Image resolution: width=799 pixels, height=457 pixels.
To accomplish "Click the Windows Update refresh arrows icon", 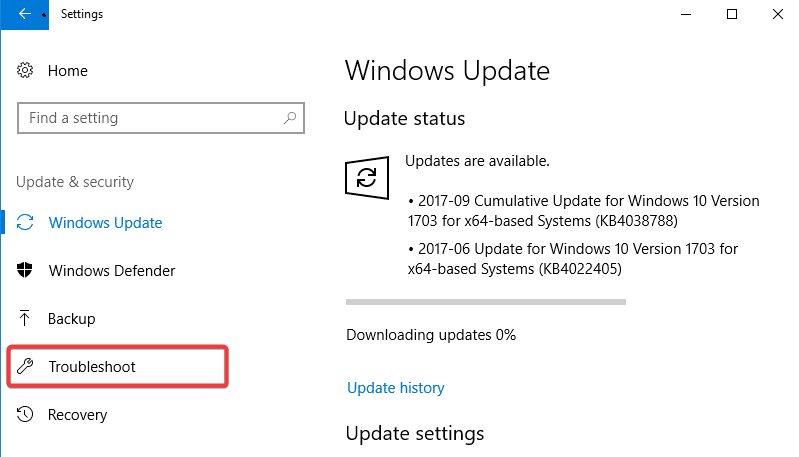I will [x=25, y=222].
